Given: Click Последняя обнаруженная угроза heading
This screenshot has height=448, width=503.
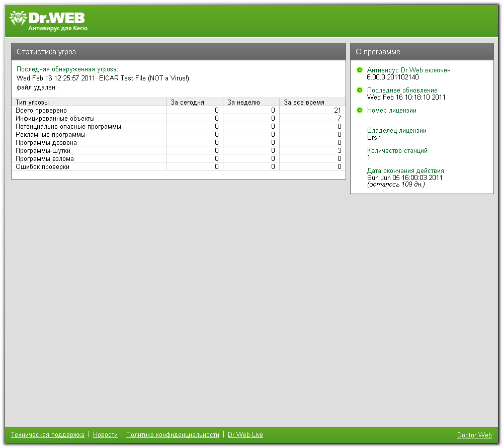Looking at the screenshot, I should (x=67, y=69).
